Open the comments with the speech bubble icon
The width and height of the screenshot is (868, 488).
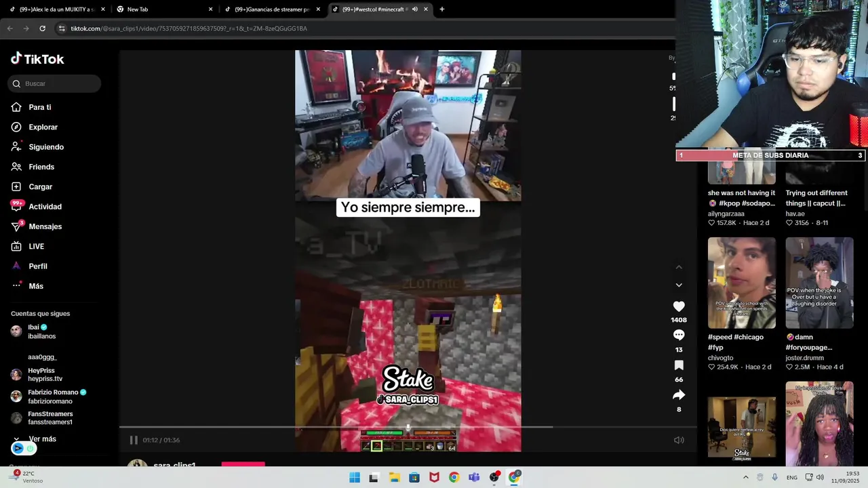(679, 335)
